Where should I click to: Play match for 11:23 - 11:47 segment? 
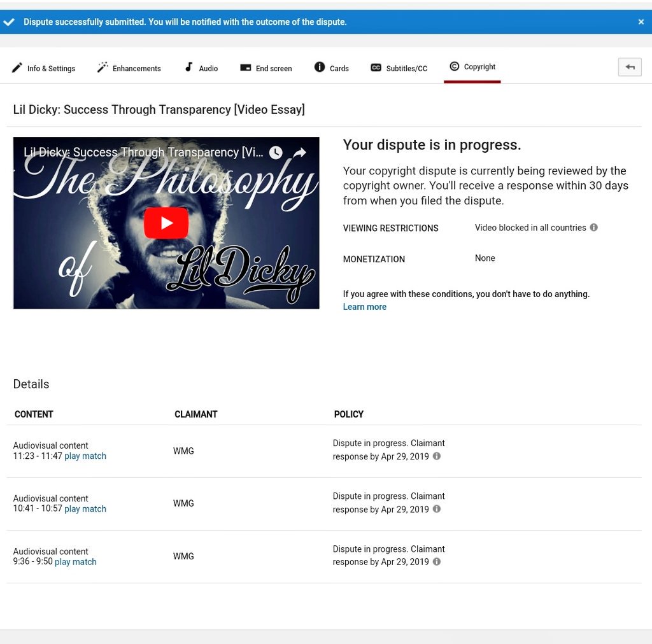tap(85, 456)
